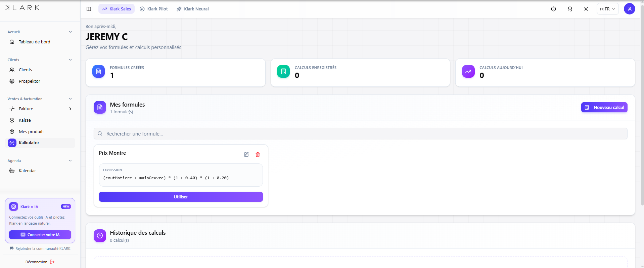644x268 pixels.
Task: Click the KLARK logo
Action: (22, 8)
